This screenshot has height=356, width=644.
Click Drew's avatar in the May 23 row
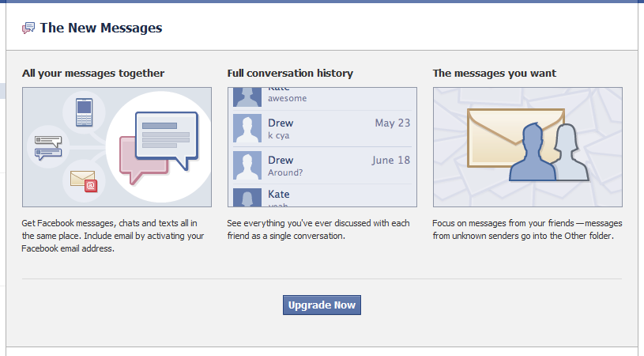pos(247,128)
